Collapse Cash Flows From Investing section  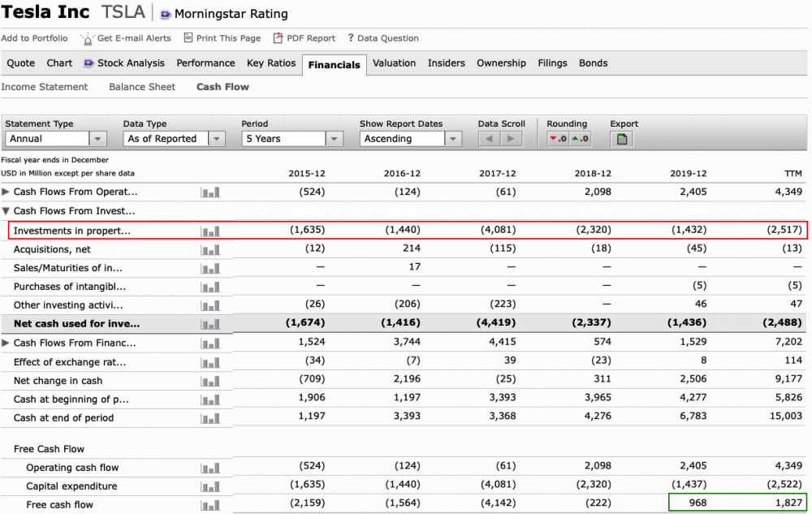tap(6, 211)
